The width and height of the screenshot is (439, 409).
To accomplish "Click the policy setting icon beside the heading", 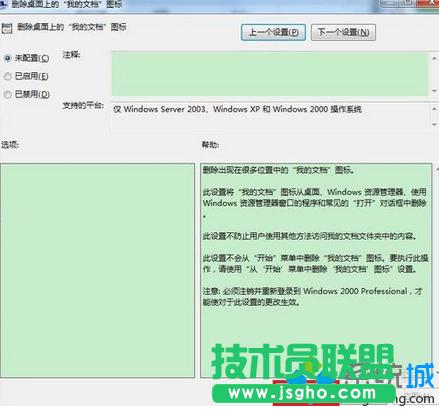I will (7, 28).
